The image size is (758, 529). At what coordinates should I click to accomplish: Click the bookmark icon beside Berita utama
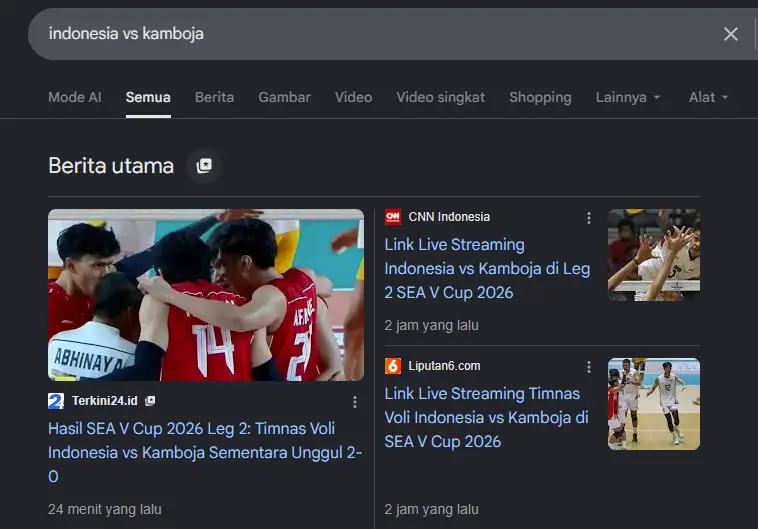point(204,166)
